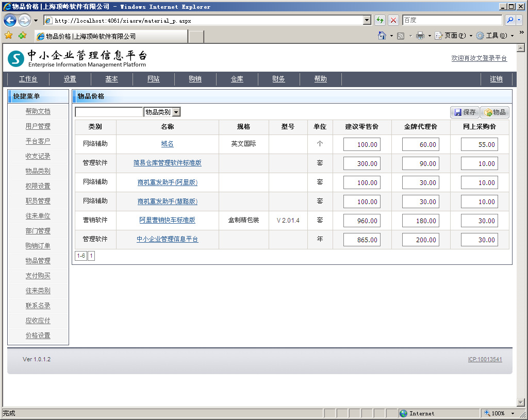Viewport: 528px width, 420px height.
Task: Open the 财务 menu in navigation bar
Action: (x=278, y=79)
